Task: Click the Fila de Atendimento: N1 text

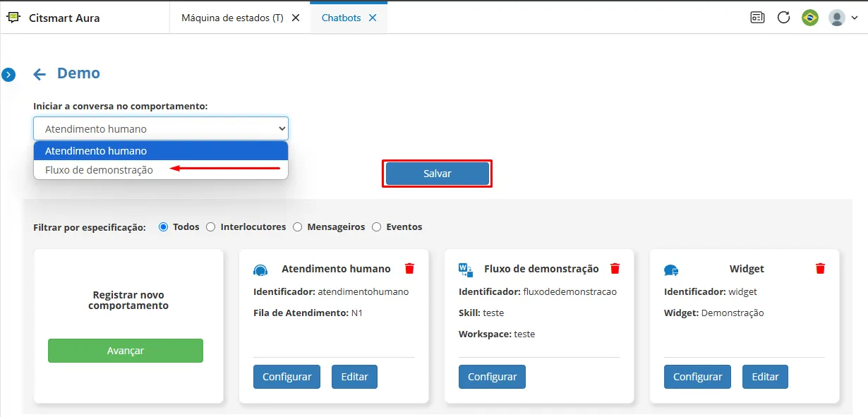Action: (x=308, y=313)
